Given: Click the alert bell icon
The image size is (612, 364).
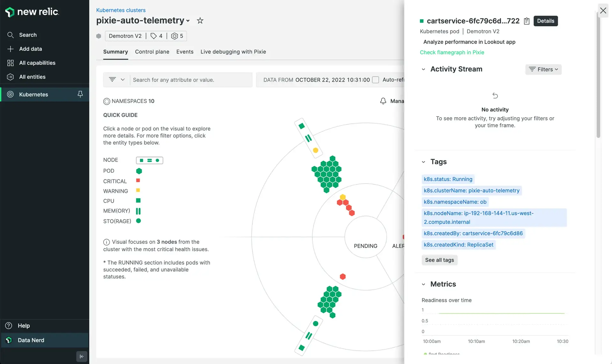Looking at the screenshot, I should coord(383,101).
